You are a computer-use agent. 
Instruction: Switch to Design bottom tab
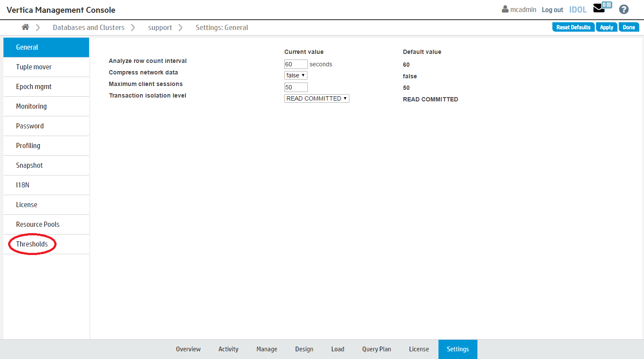click(x=304, y=349)
